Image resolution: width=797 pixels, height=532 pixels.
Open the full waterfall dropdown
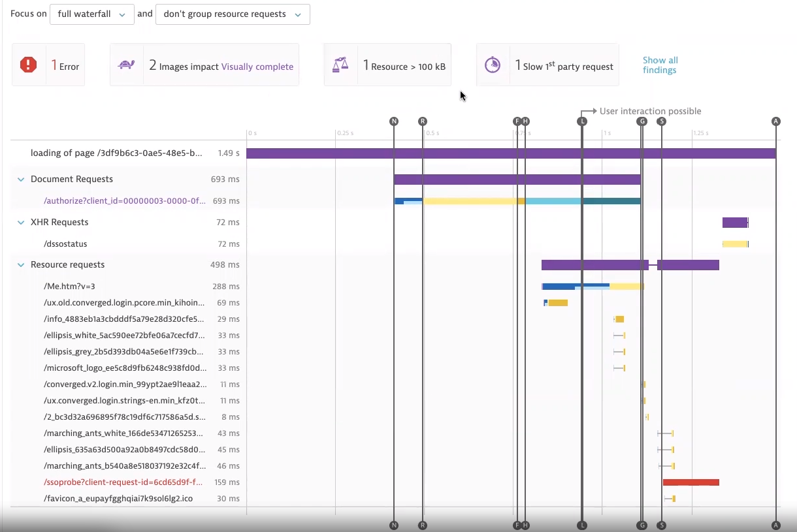pyautogui.click(x=91, y=14)
